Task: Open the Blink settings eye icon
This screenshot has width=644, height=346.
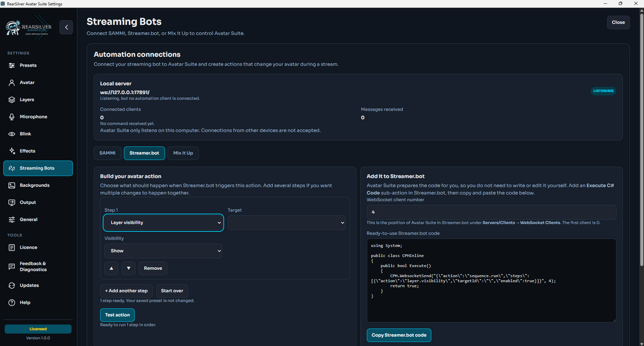Action: (12, 134)
